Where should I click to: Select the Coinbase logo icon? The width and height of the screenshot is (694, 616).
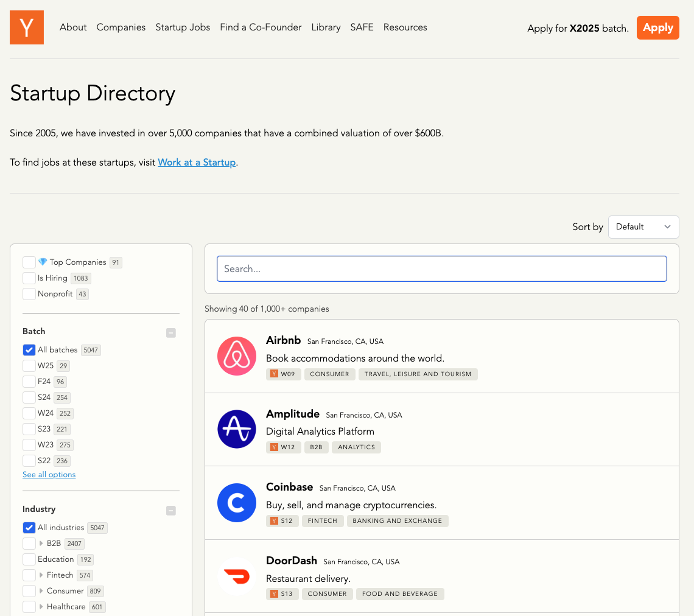point(237,503)
